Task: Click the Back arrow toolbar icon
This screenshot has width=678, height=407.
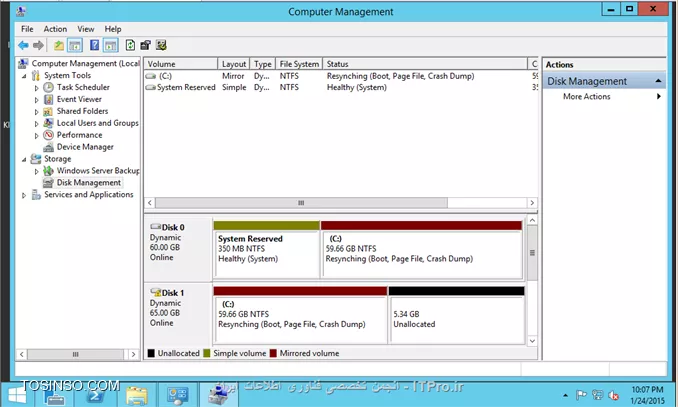Action: 22,45
